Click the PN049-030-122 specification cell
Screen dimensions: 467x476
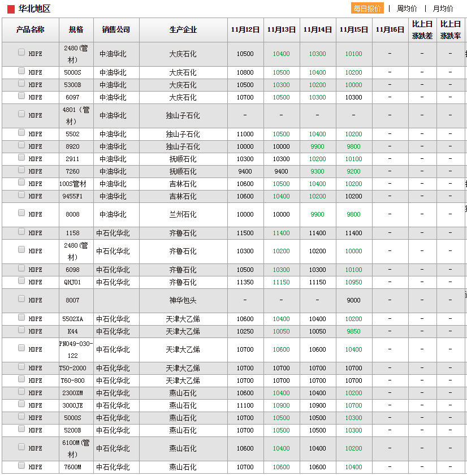coord(76,350)
